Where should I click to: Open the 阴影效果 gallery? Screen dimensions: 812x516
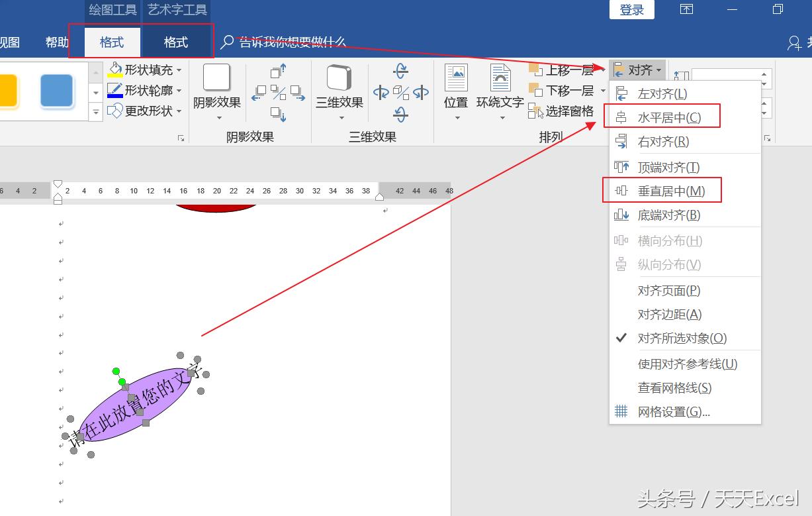(x=216, y=89)
